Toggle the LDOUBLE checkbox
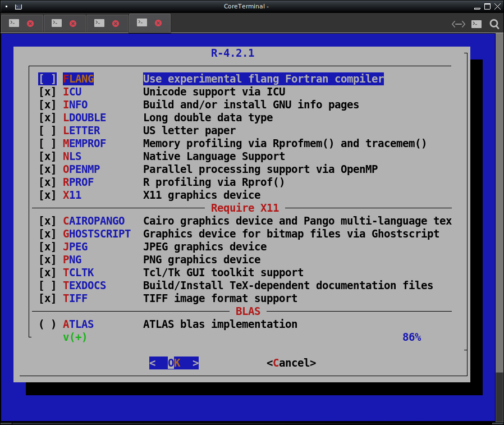 point(47,118)
